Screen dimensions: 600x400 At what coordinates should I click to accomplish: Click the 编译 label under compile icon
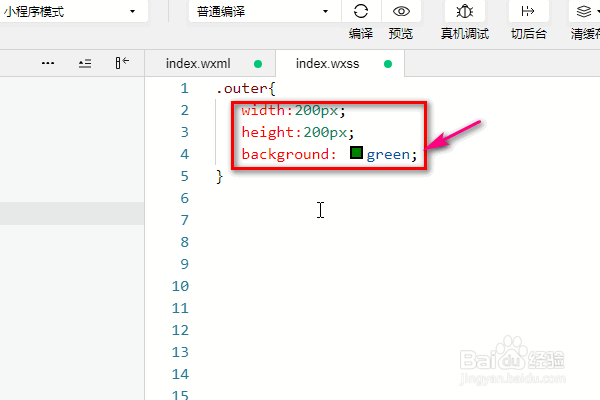coord(360,34)
